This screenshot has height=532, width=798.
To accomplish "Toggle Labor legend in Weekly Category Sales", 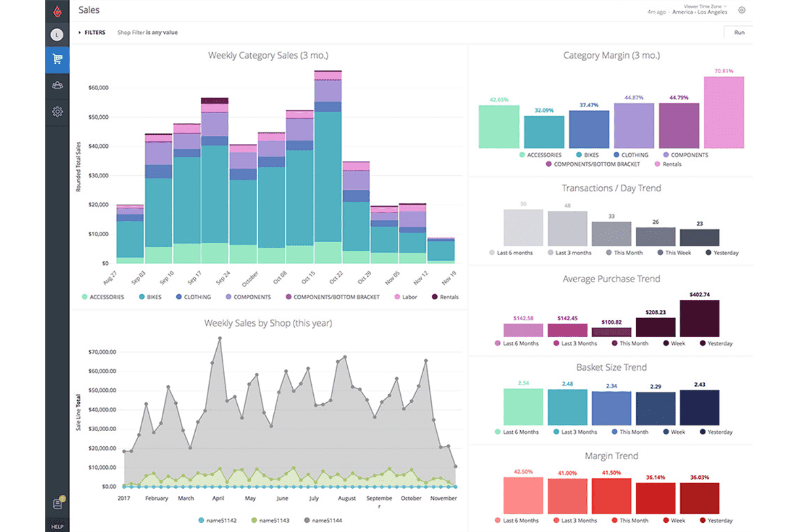I will [x=406, y=297].
